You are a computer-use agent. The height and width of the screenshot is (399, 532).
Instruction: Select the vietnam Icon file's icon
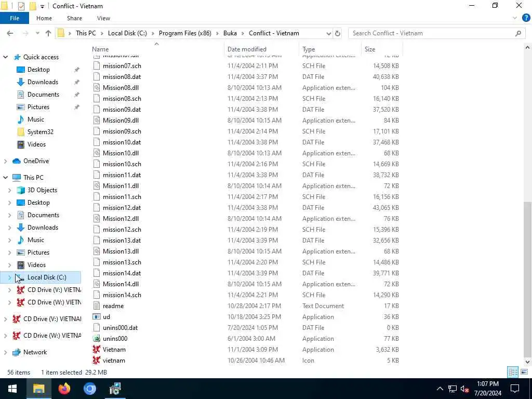pos(97,361)
